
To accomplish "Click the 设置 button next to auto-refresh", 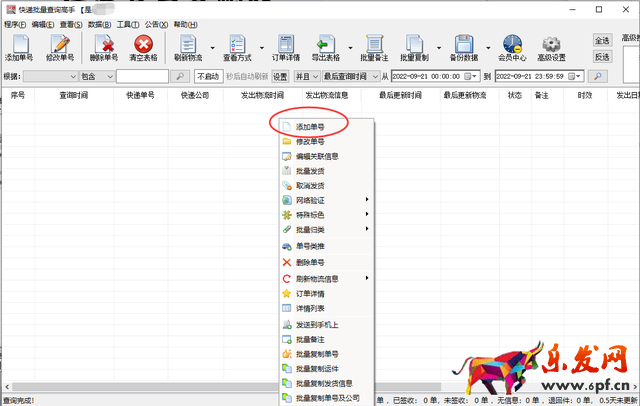I will [x=280, y=76].
